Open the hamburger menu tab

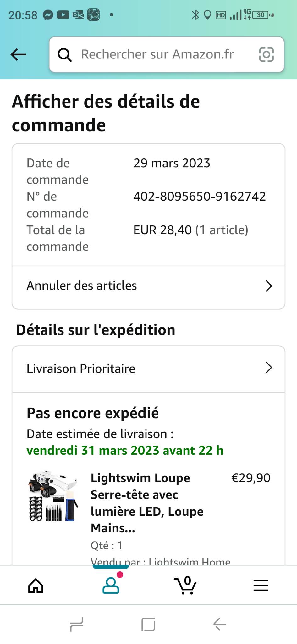click(x=261, y=586)
